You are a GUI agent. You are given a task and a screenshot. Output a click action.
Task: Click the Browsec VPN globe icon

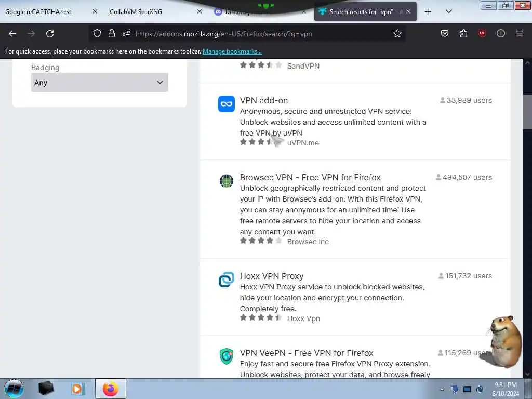click(227, 181)
